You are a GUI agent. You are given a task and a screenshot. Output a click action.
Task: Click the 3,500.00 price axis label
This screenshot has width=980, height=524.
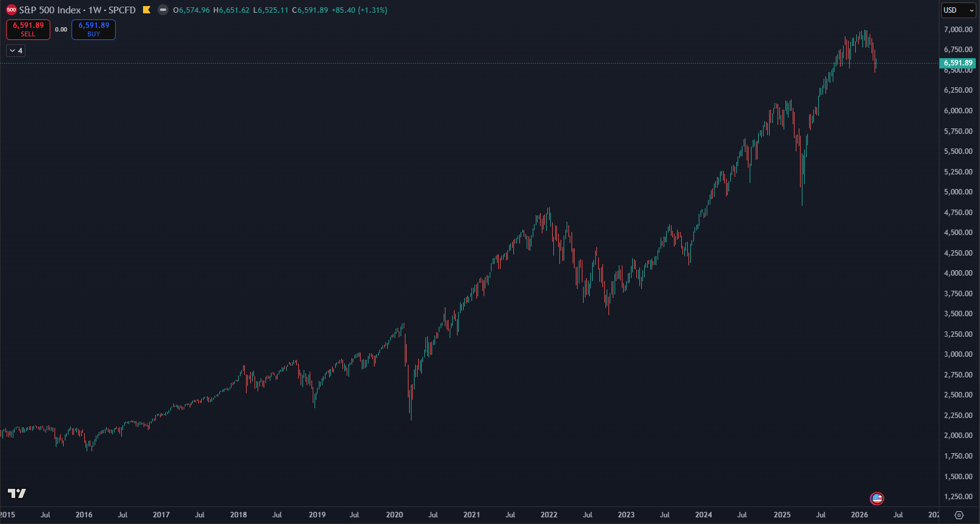[x=958, y=314]
